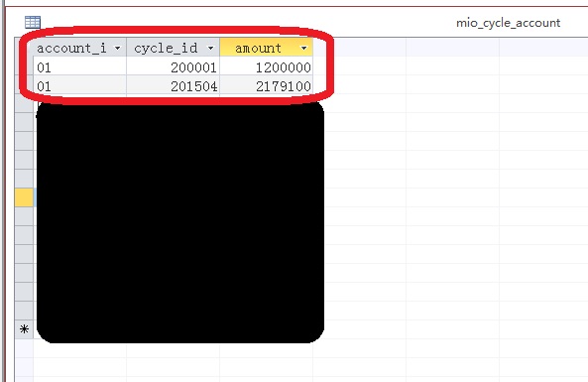
Task: Select the account_i column header
Action: [80, 48]
